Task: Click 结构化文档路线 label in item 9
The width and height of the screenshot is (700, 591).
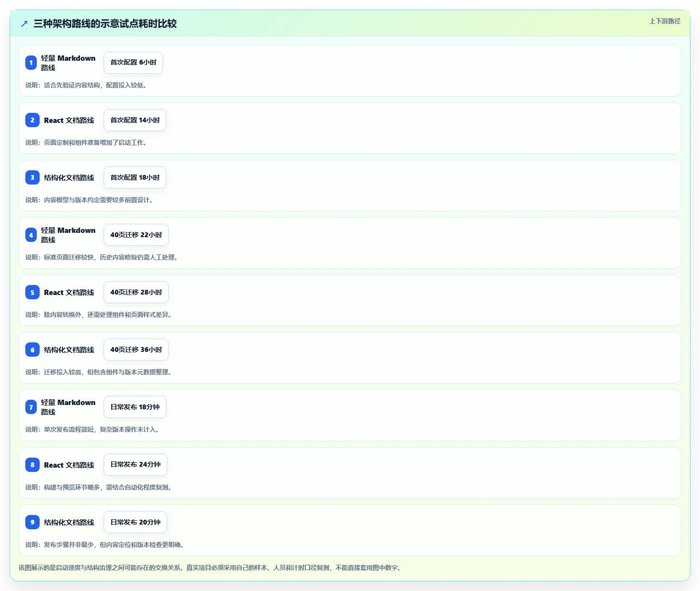Action: (x=69, y=522)
